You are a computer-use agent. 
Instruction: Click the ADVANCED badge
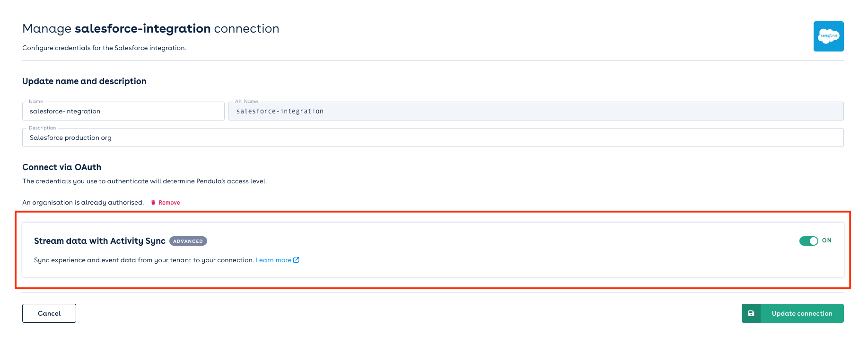188,241
